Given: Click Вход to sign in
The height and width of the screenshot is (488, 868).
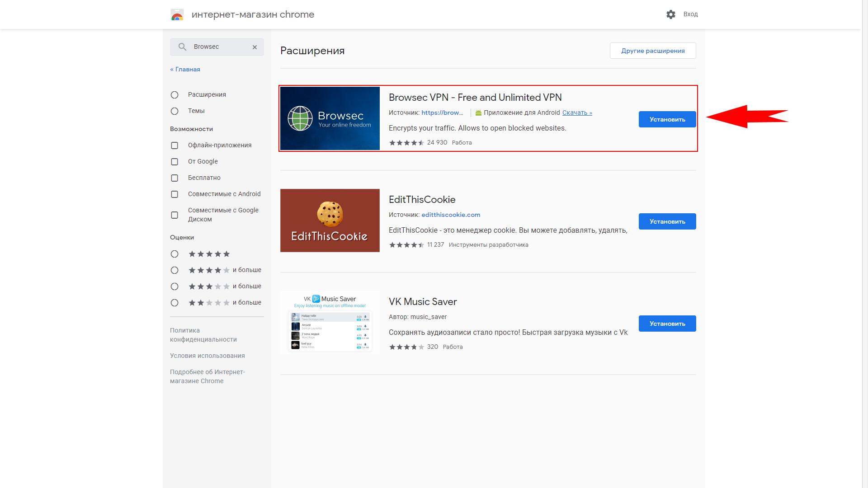Looking at the screenshot, I should click(690, 14).
